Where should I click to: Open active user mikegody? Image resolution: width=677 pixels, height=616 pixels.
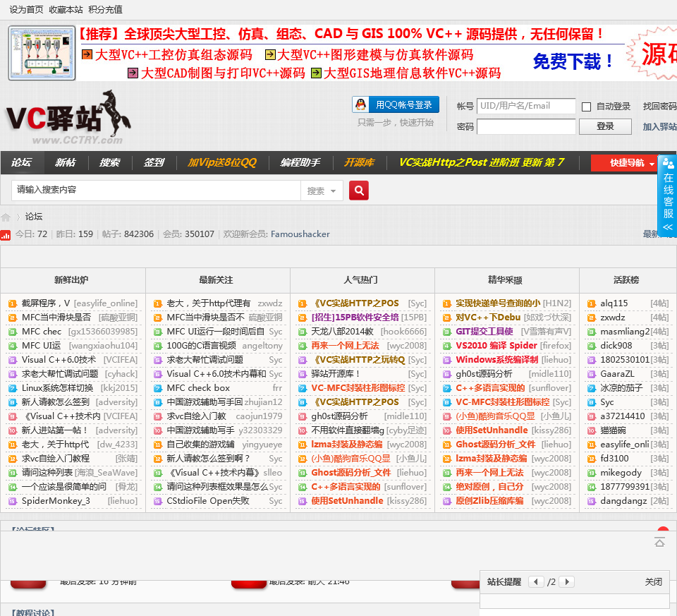621,473
